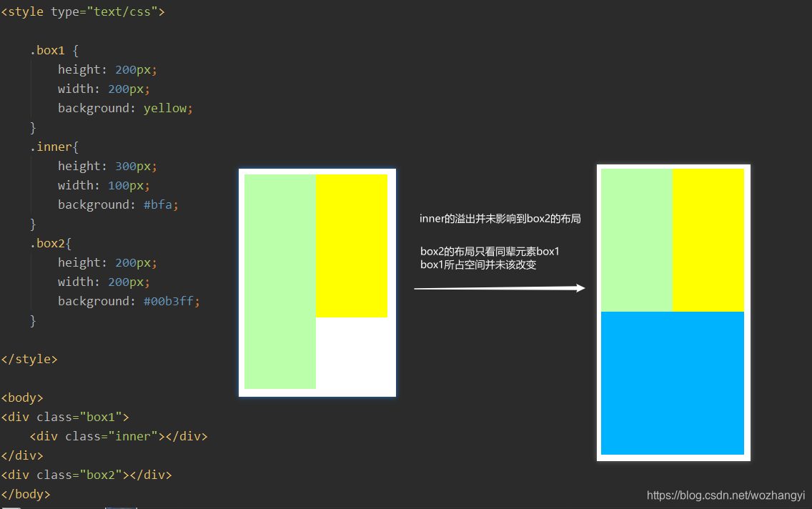
Task: Click the closing </body> tag
Action: [26, 494]
